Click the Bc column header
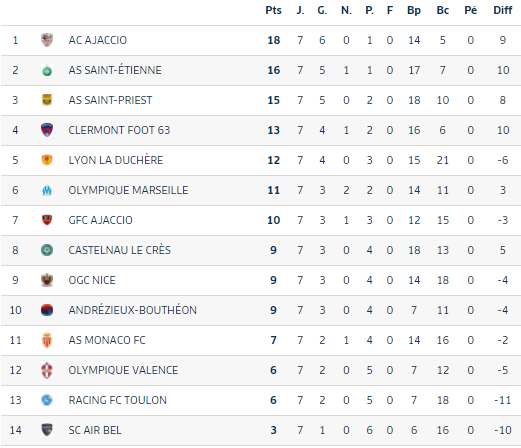Screen dimensions: 521x448 click(x=443, y=10)
